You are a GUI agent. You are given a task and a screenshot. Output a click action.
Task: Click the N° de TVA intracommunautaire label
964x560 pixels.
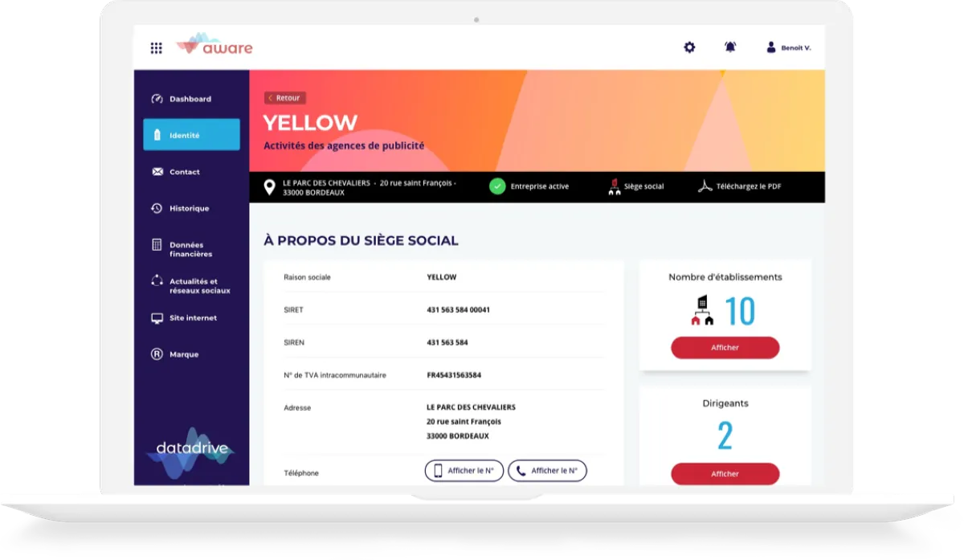point(335,375)
